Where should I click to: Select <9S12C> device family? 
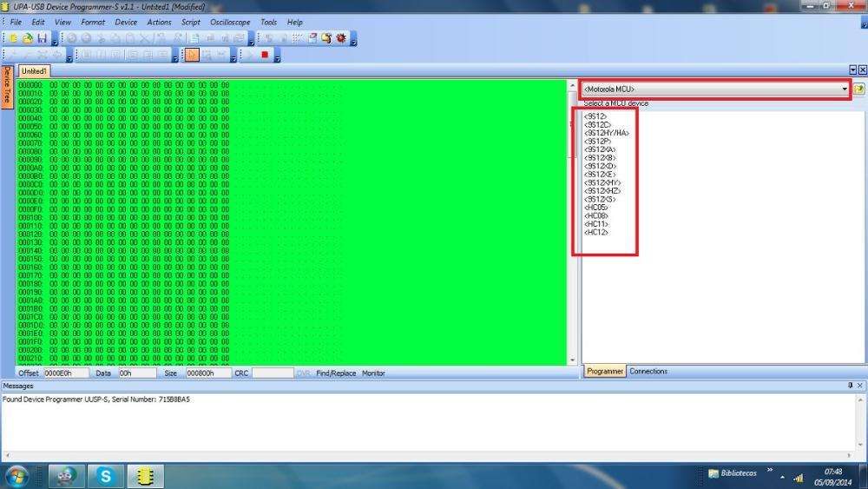597,124
